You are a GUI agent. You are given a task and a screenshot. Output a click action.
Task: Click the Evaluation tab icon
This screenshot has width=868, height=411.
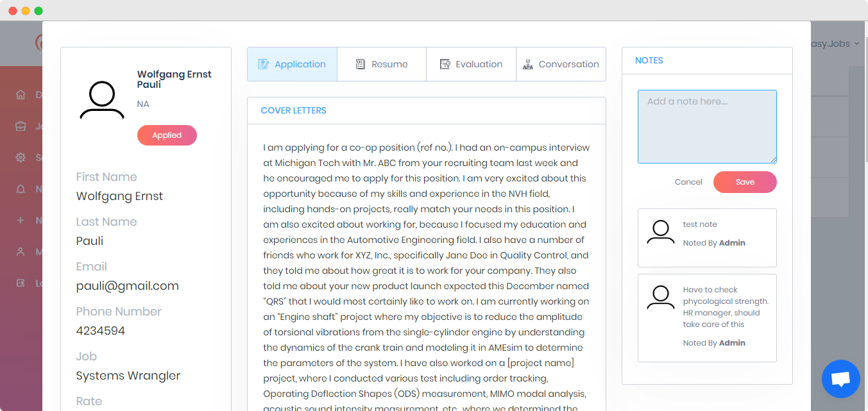coord(445,64)
